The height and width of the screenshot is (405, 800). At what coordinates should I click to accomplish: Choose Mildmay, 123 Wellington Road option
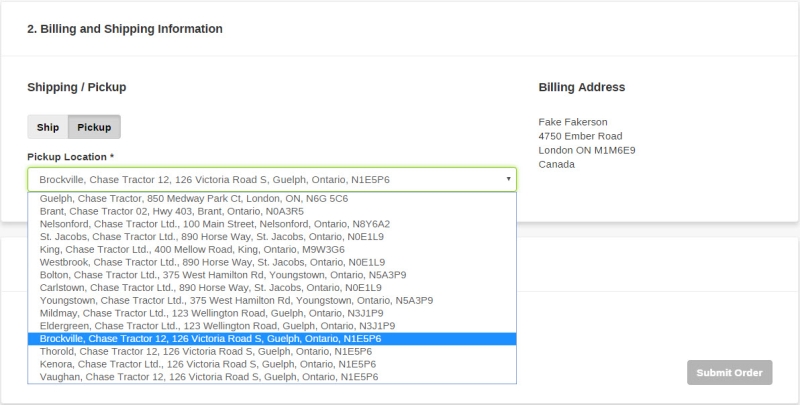coord(272,313)
